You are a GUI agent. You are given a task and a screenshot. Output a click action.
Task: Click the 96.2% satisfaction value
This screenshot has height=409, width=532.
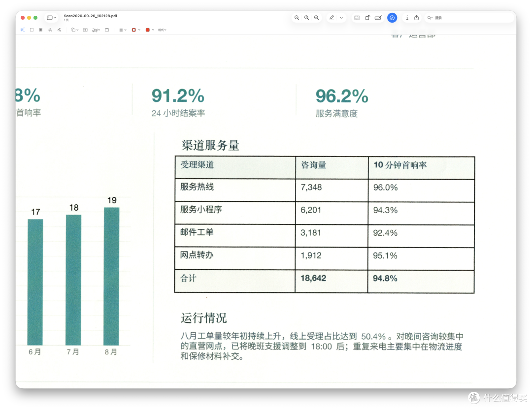click(342, 96)
